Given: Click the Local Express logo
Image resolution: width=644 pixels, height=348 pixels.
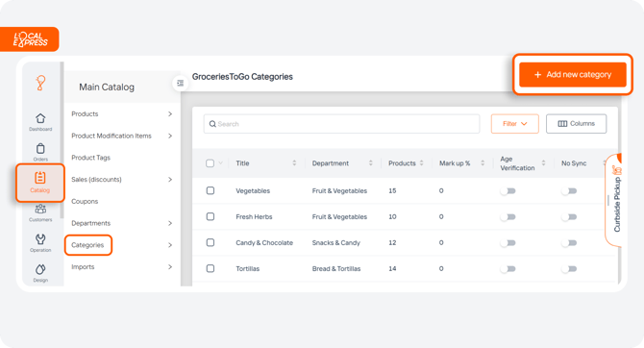Looking at the screenshot, I should coord(30,39).
